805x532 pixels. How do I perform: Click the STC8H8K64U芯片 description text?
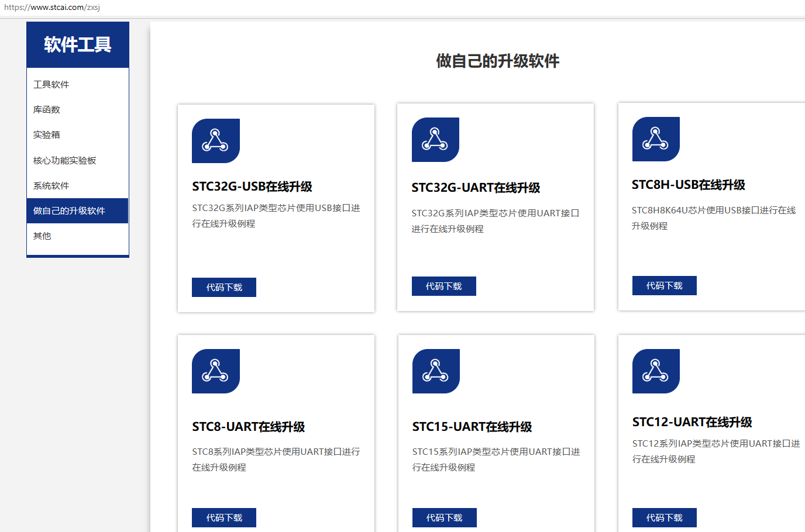714,218
